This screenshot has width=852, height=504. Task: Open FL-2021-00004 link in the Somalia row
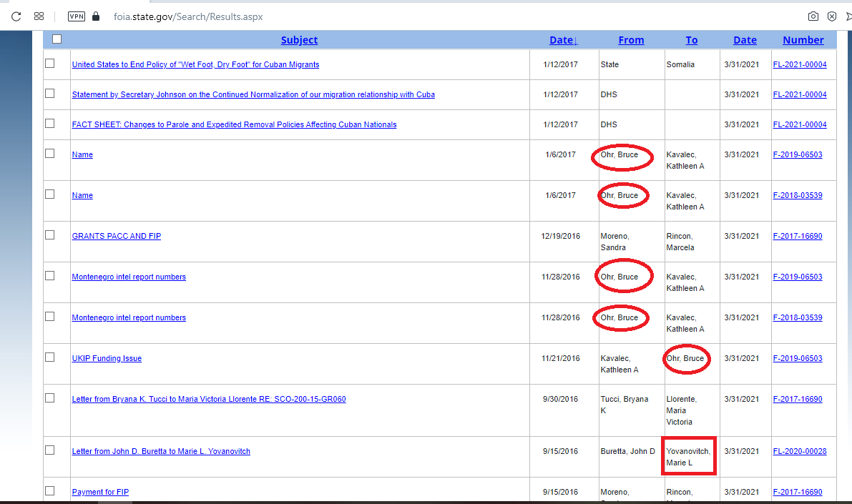pos(799,64)
